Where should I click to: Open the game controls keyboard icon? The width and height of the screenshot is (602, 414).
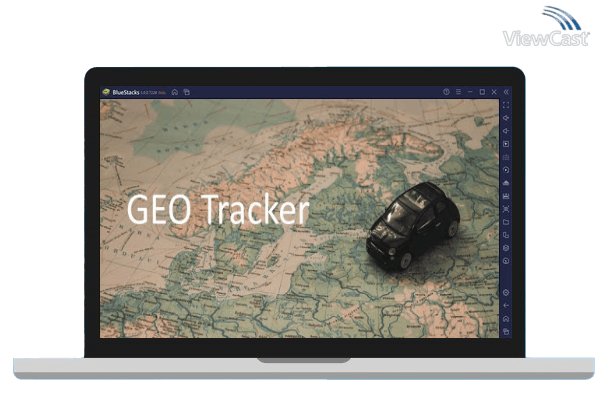506,157
